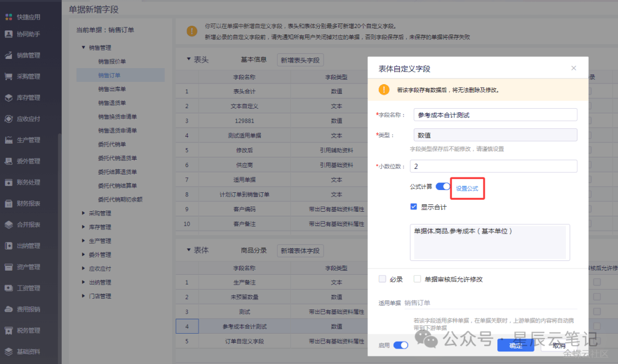
Task: Click the 资产管理 sidebar icon
Action: [x=9, y=267]
